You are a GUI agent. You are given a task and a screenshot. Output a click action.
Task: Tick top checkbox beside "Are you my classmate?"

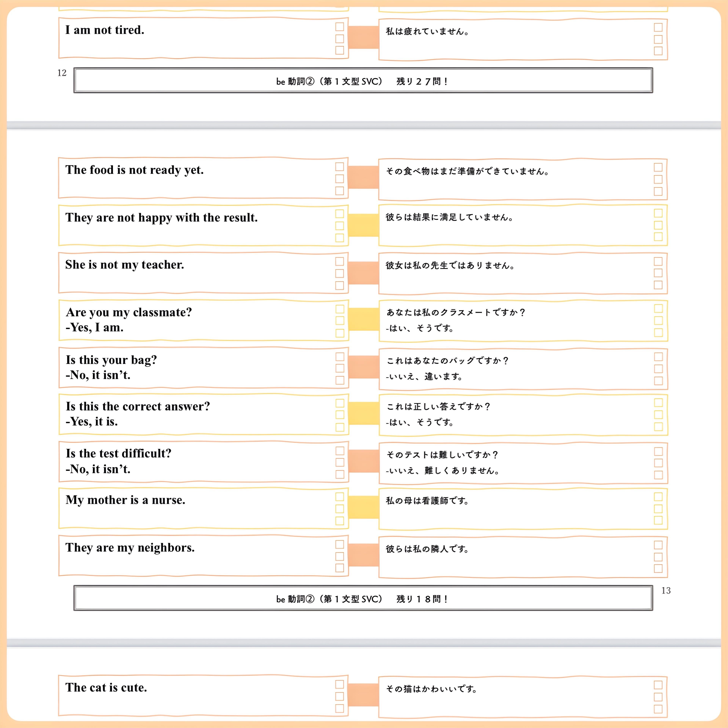click(x=340, y=309)
